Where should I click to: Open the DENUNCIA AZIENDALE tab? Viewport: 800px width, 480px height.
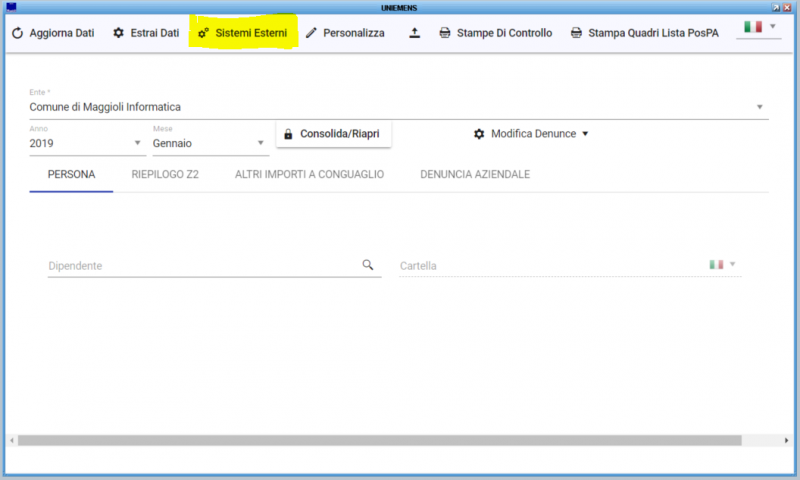coord(475,175)
